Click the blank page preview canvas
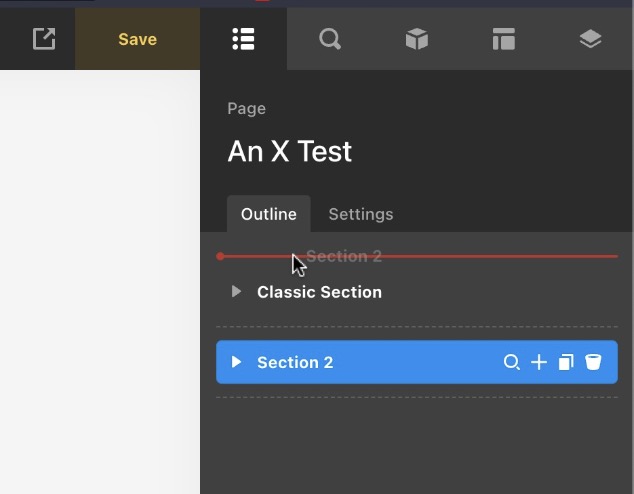 pos(100,280)
